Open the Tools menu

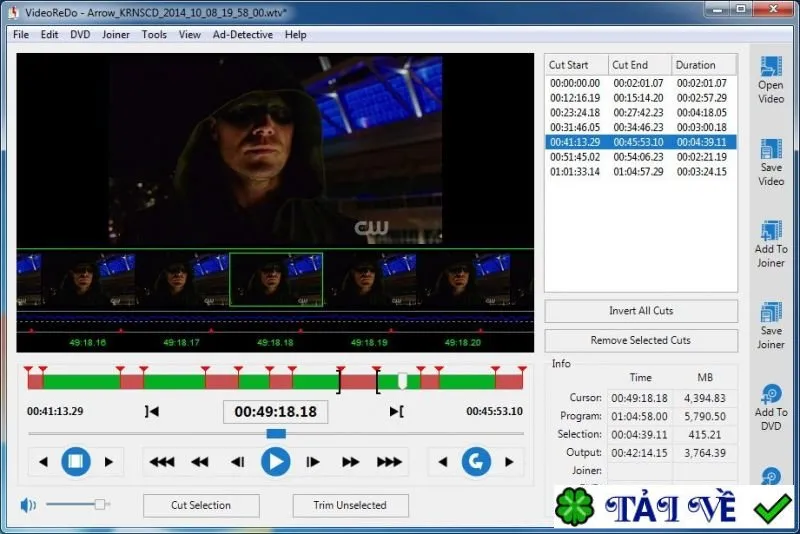point(154,35)
